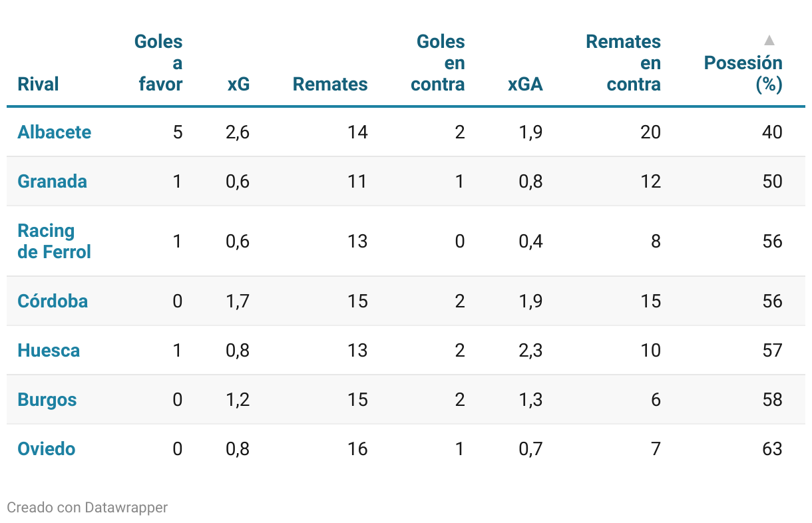Click the Creado con Datawrapper credit
Image resolution: width=812 pixels, height=523 pixels.
point(87,508)
